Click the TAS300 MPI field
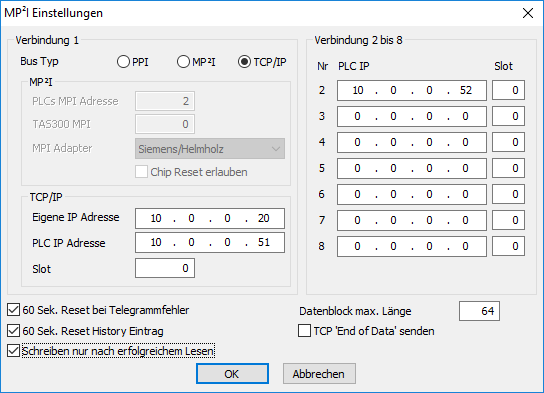Screen dimensions: 544x393 point(165,124)
